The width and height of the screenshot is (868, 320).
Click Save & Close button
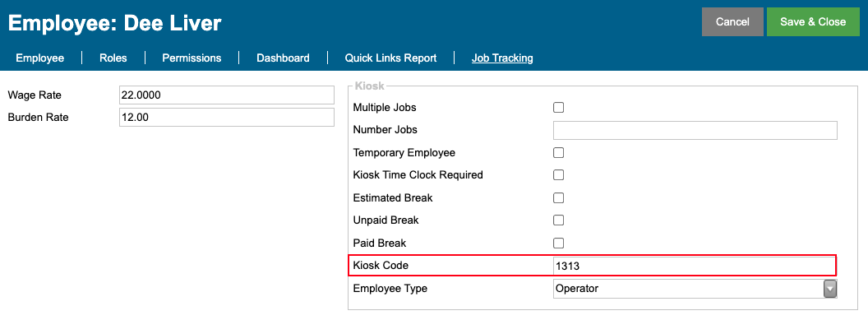click(x=813, y=22)
